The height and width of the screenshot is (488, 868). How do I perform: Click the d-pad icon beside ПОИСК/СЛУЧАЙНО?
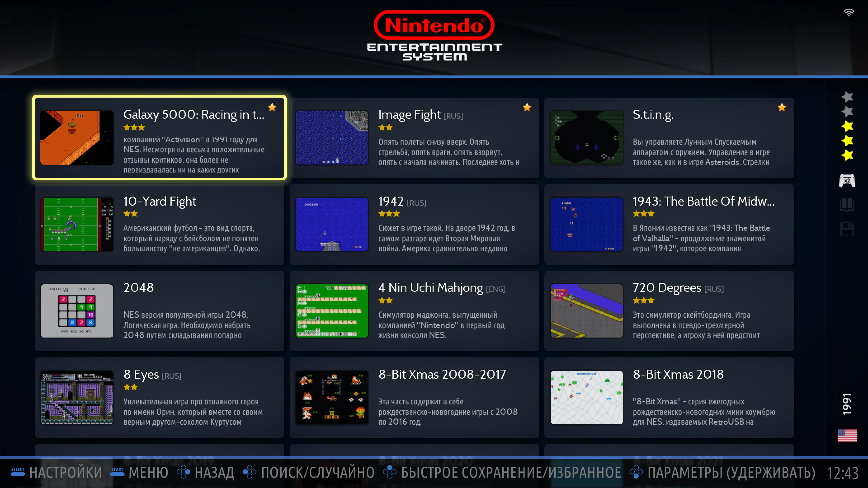[x=250, y=472]
